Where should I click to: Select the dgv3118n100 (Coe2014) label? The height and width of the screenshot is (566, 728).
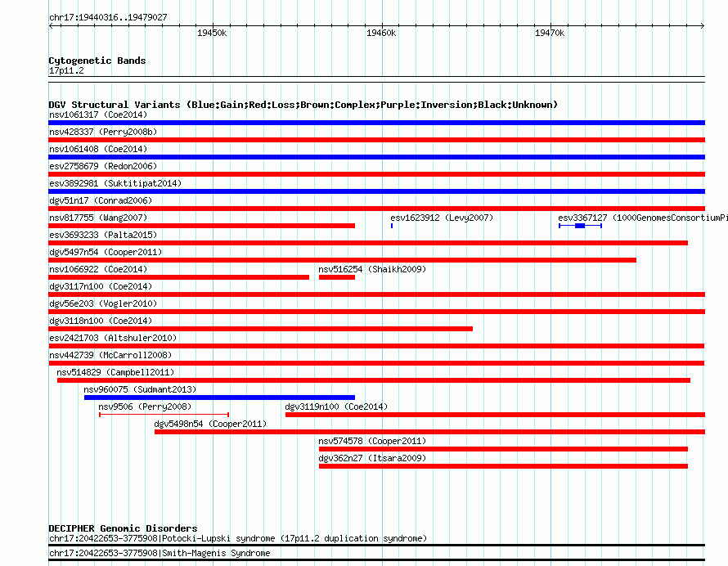coord(101,321)
